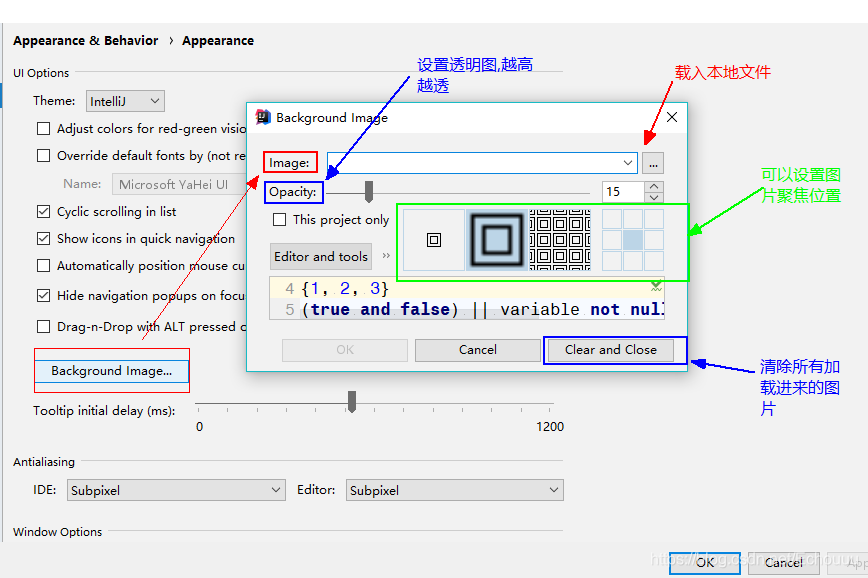Enable Override default fonts checkbox
Viewport: 868px width, 578px height.
(43, 156)
